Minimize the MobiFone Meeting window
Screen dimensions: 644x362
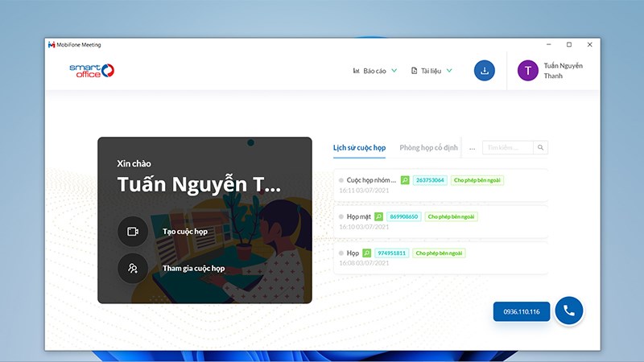[549, 44]
